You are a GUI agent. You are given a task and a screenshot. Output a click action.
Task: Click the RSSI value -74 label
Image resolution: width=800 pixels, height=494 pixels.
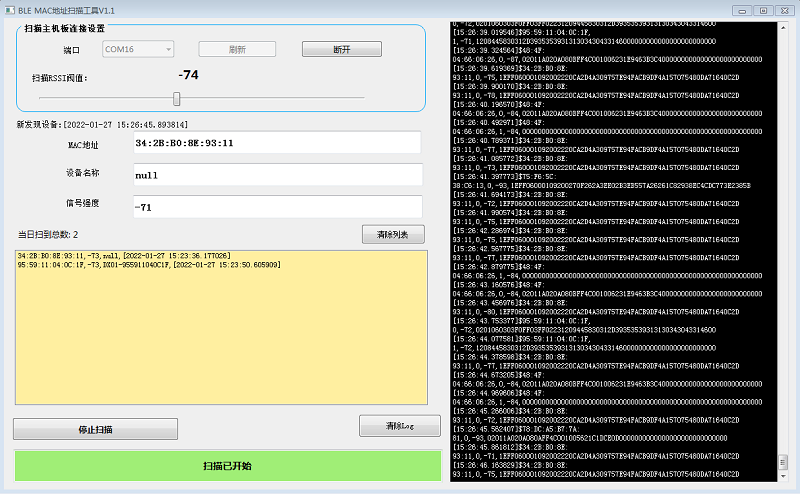[x=188, y=75]
